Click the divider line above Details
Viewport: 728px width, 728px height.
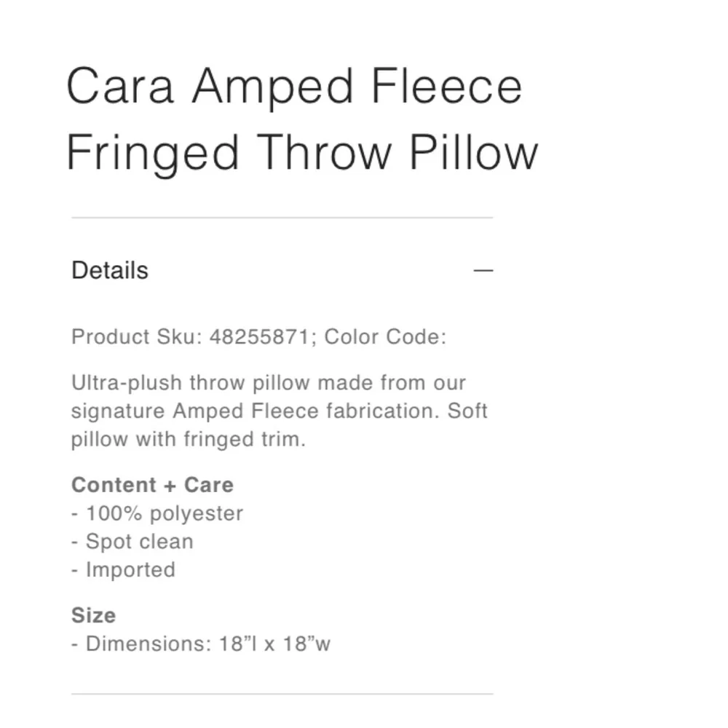[281, 216]
